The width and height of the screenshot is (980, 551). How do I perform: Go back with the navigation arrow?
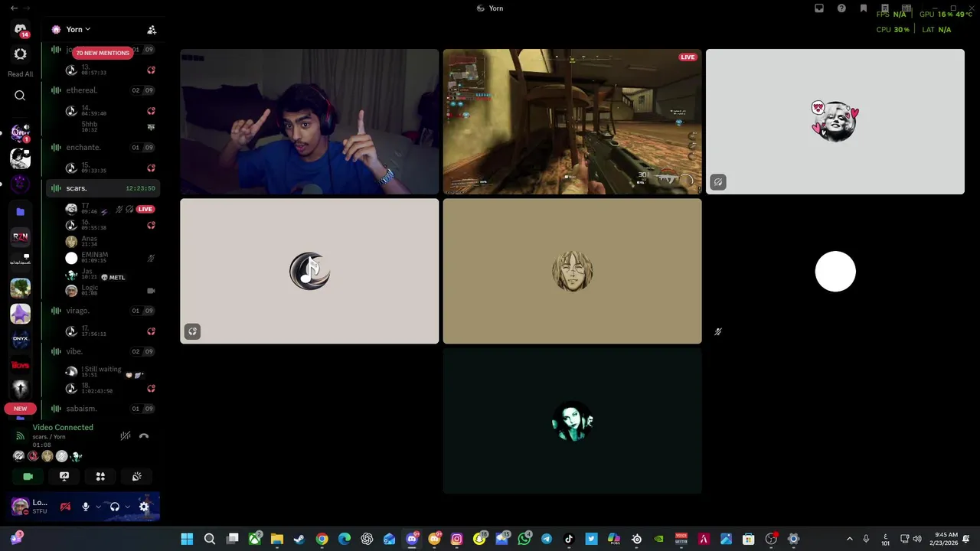(x=14, y=8)
